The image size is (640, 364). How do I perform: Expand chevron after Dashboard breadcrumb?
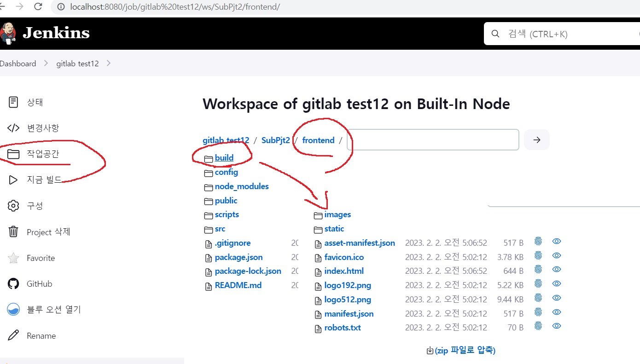tap(46, 64)
